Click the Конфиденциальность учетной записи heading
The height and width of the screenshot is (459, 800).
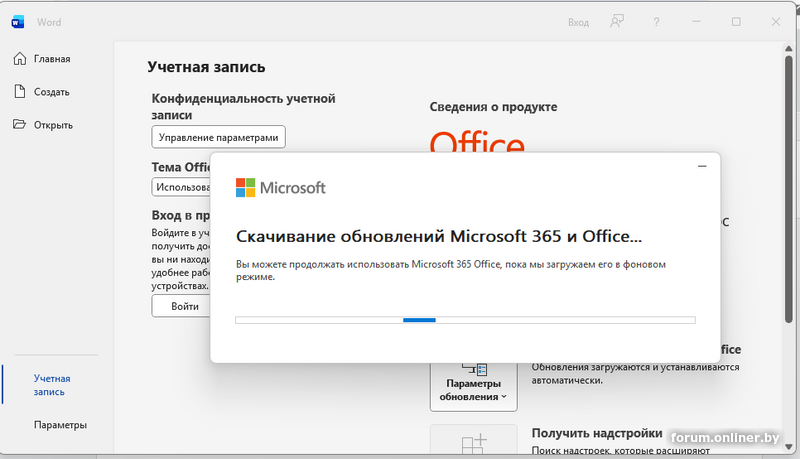(243, 107)
